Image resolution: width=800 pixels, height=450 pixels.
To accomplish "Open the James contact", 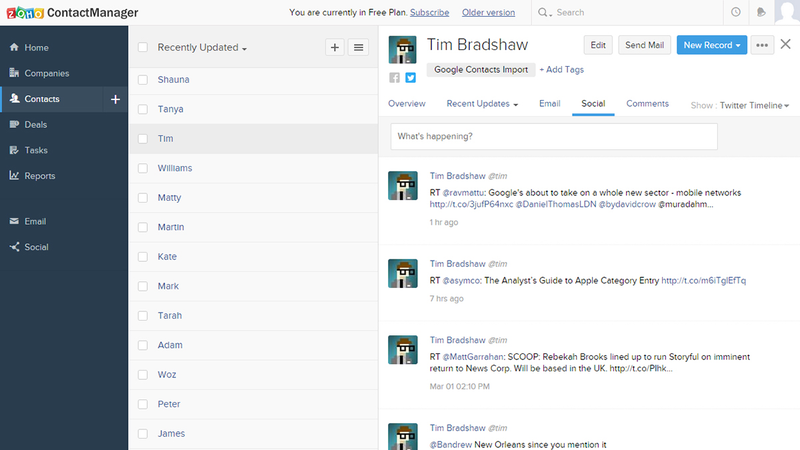I will pos(171,434).
